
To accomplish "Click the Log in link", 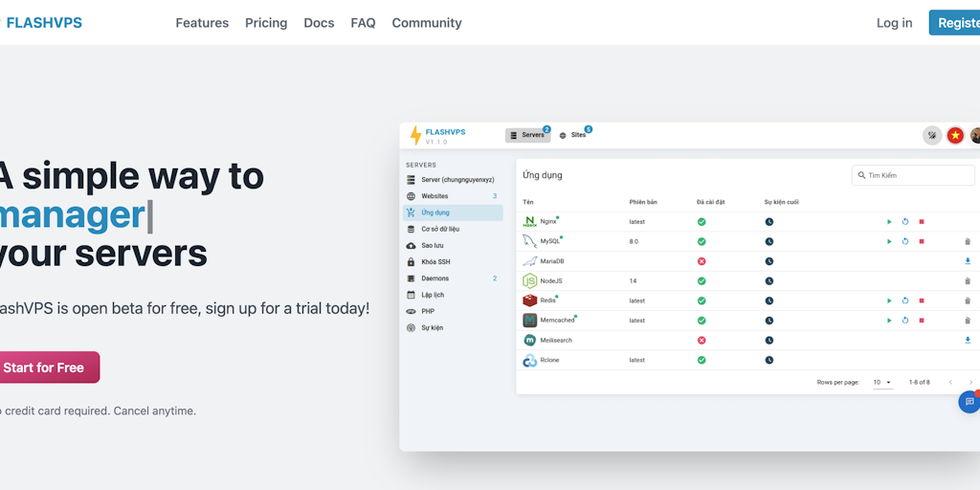I will pos(895,23).
